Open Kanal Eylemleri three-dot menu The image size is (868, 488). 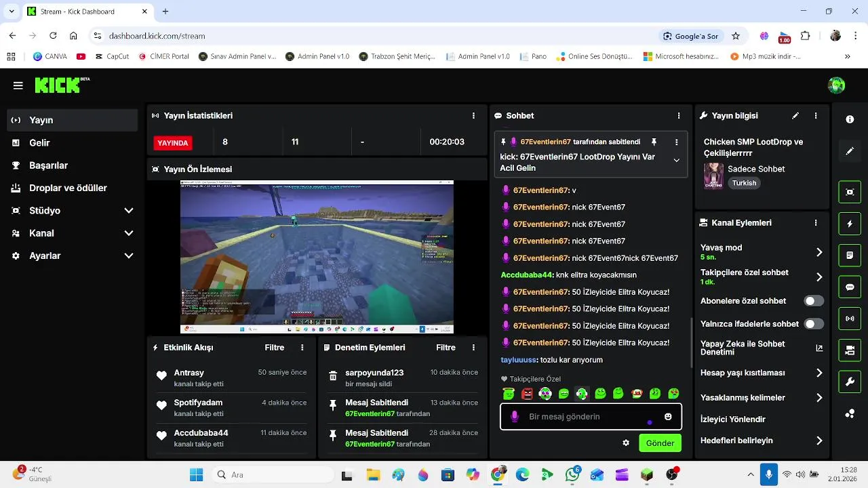tap(816, 223)
